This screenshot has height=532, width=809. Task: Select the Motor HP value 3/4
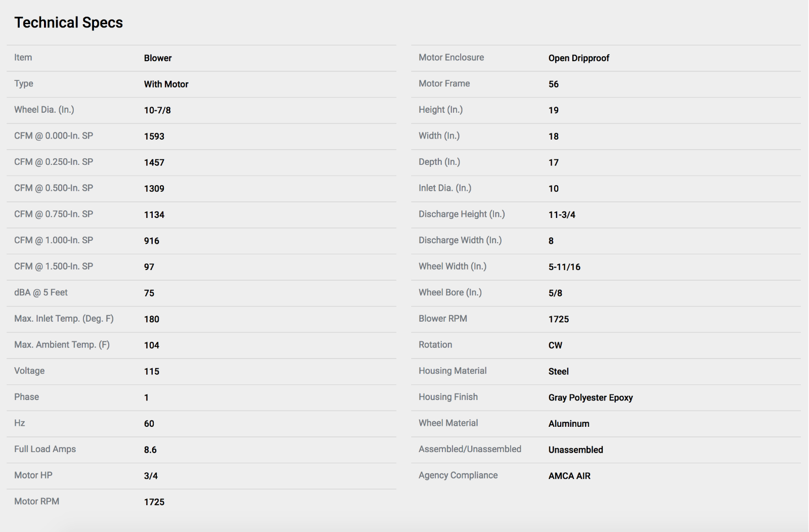click(x=151, y=476)
